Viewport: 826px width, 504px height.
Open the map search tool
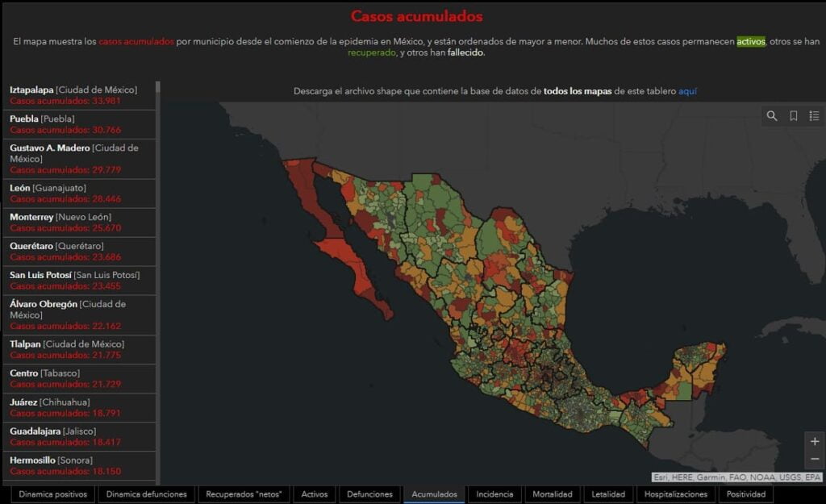pos(772,116)
